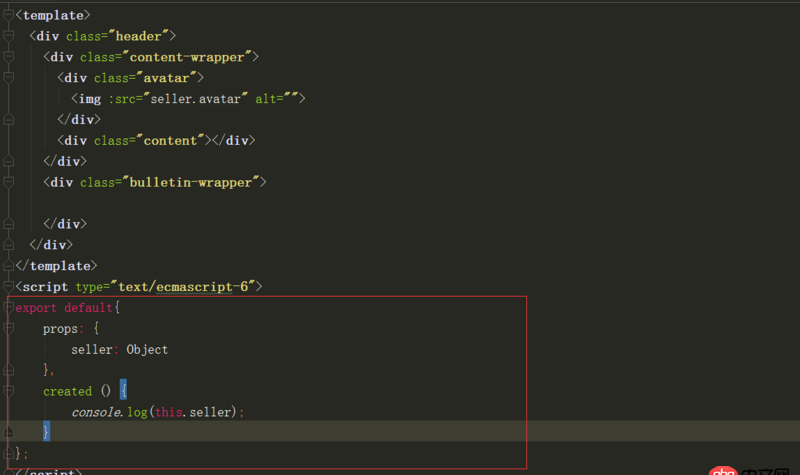800x475 pixels.
Task: Place cursor in "avatar" class value
Action: click(x=166, y=78)
